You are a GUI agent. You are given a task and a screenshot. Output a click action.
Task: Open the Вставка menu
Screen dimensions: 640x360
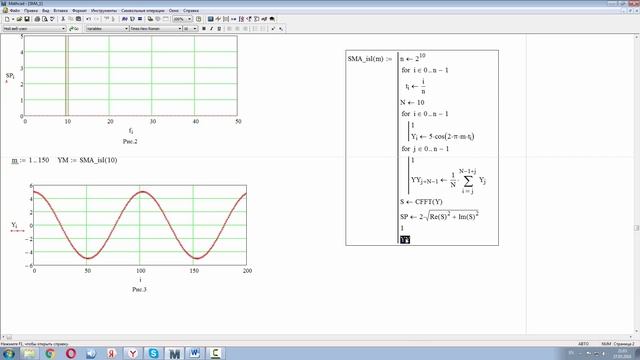(x=61, y=11)
